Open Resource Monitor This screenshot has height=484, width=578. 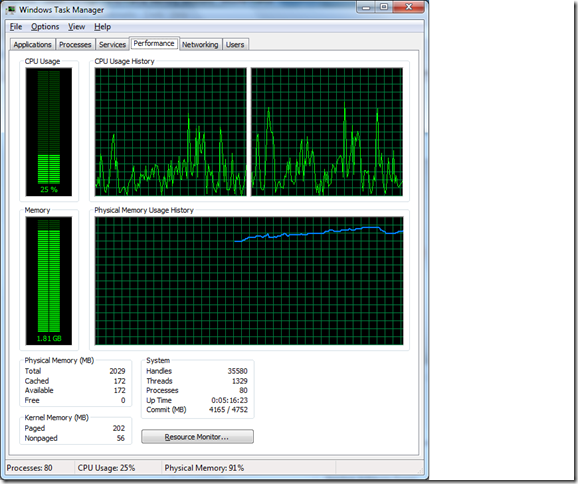[197, 437]
